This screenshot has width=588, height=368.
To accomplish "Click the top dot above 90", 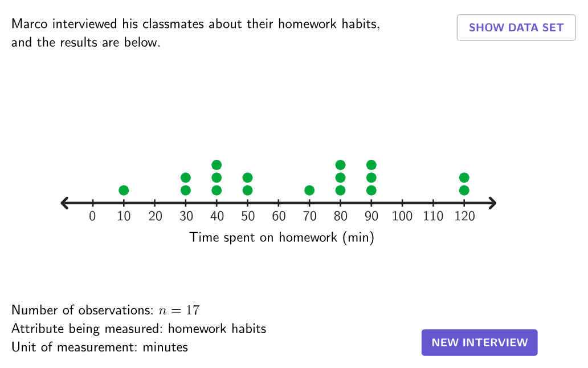I will (x=371, y=165).
